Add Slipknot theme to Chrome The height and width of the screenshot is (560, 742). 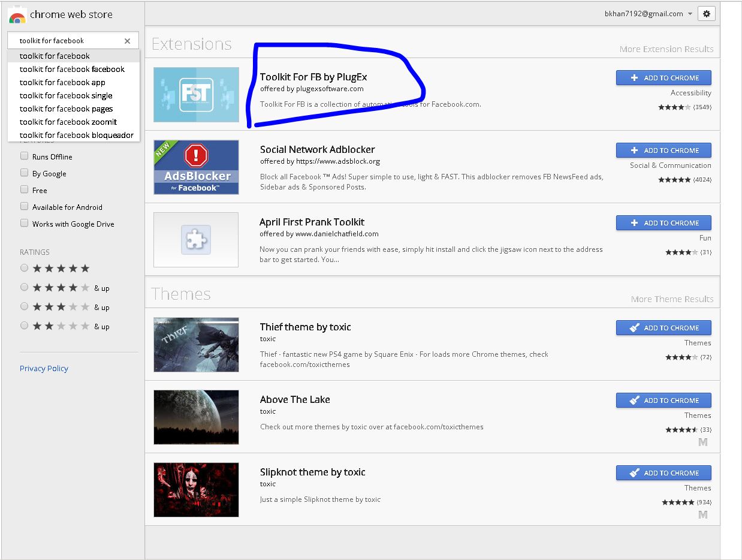[663, 473]
